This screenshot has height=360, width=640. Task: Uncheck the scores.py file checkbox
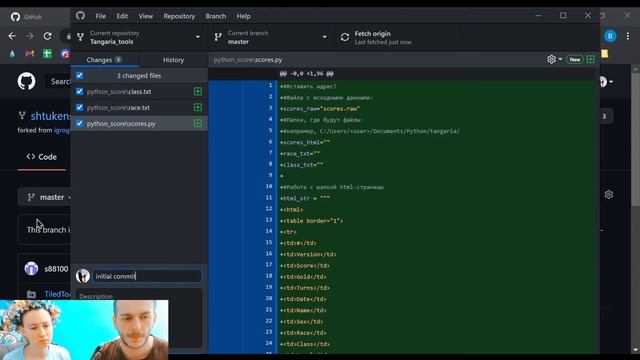click(80, 123)
